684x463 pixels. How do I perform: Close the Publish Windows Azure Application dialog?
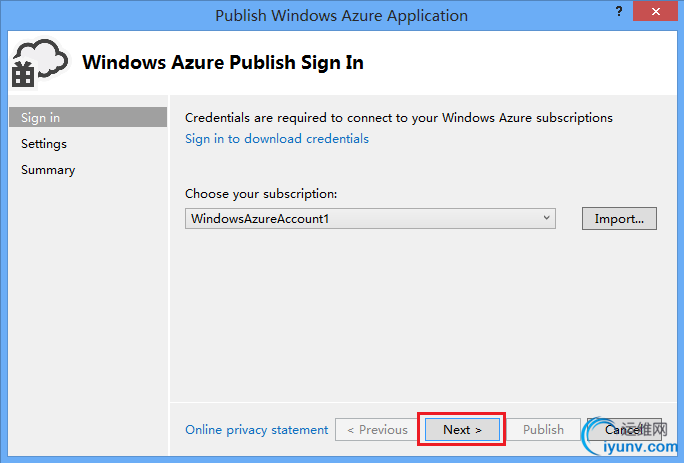pos(655,11)
